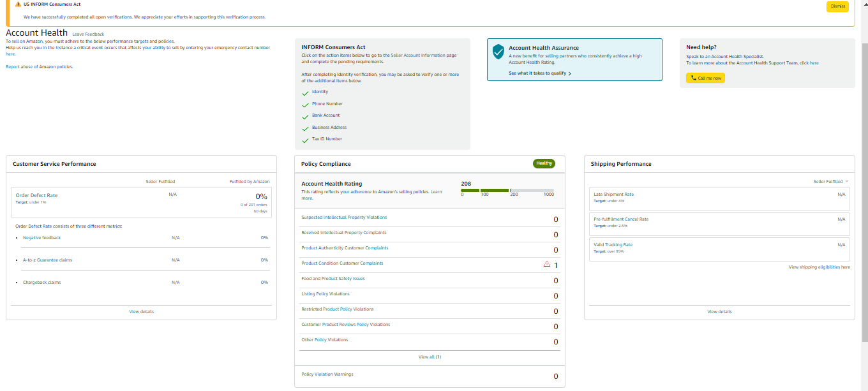This screenshot has width=868, height=391.
Task: Open Other Policy Violations
Action: pyautogui.click(x=325, y=340)
